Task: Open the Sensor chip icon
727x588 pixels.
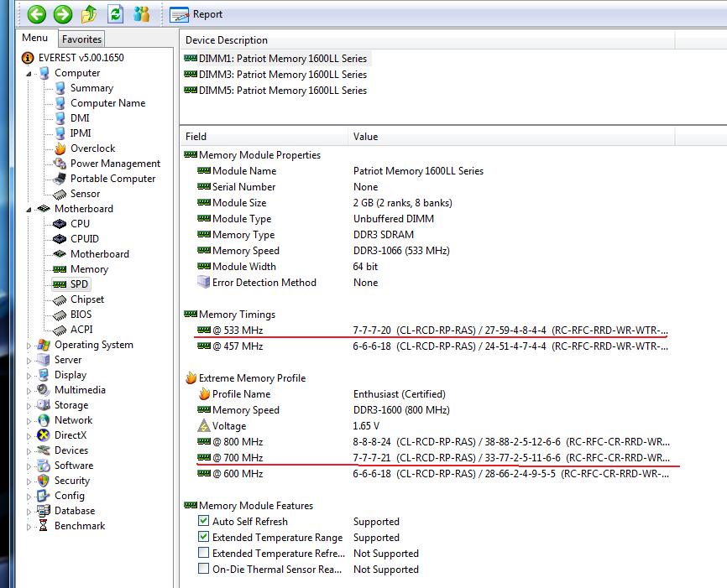Action: [60, 194]
